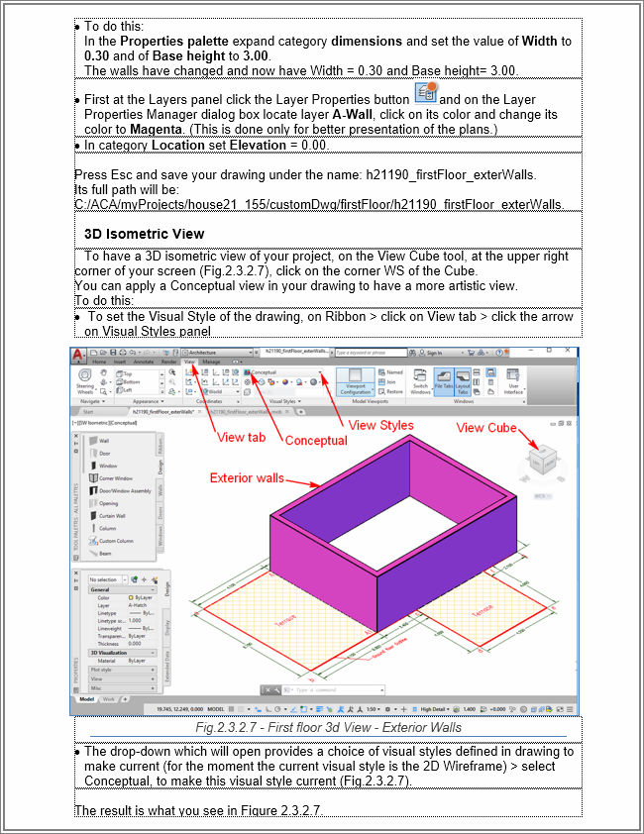Click Quick Select icon in Properties palette
The height and width of the screenshot is (834, 644).
pos(155,579)
